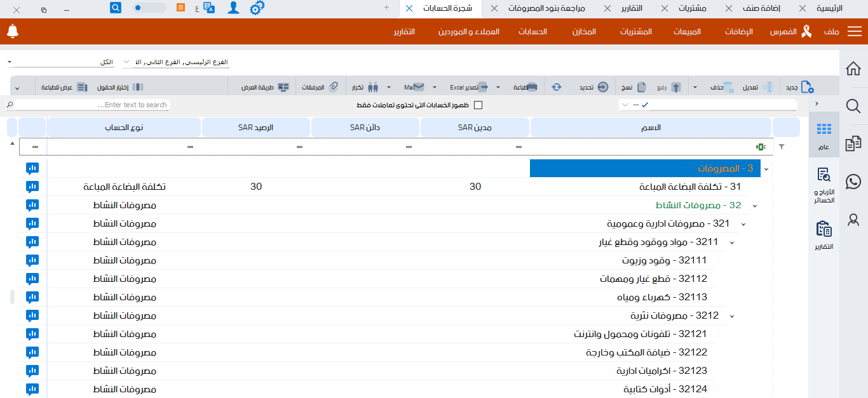
Task: Enable showing only accounts with transactions
Action: (478, 105)
